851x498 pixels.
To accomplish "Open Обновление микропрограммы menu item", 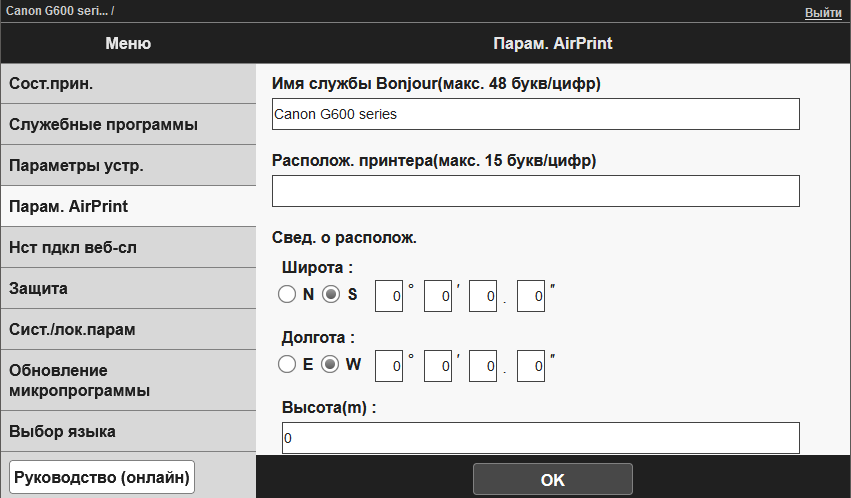I will click(128, 380).
